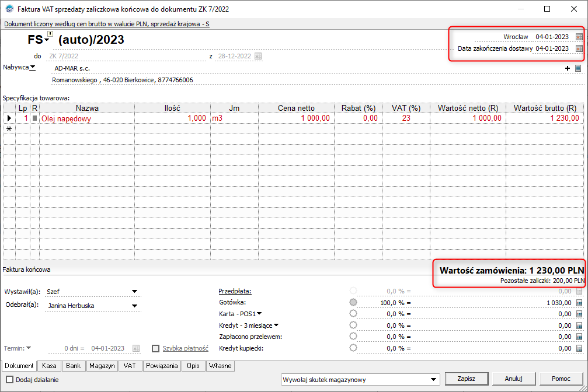The width and height of the screenshot is (588, 392).
Task: Click the new row asterisk marker
Action: coord(9,128)
